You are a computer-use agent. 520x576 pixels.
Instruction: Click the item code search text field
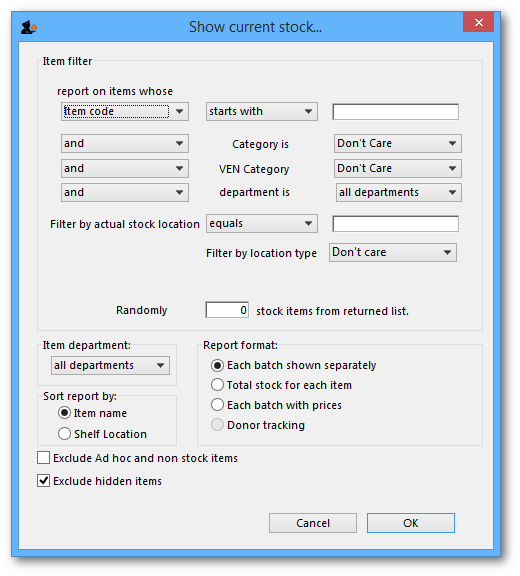[x=396, y=112]
